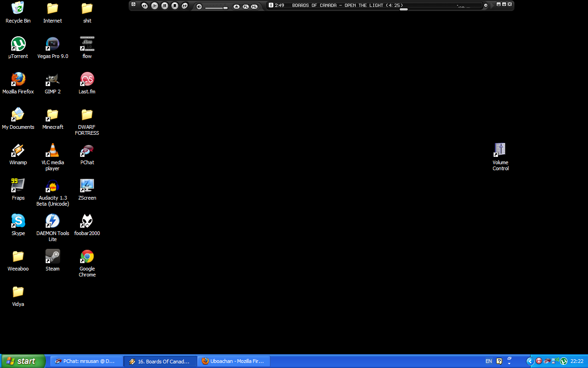The width and height of the screenshot is (588, 368).
Task: Click the taskbar clock showing 22:22
Action: tap(577, 361)
